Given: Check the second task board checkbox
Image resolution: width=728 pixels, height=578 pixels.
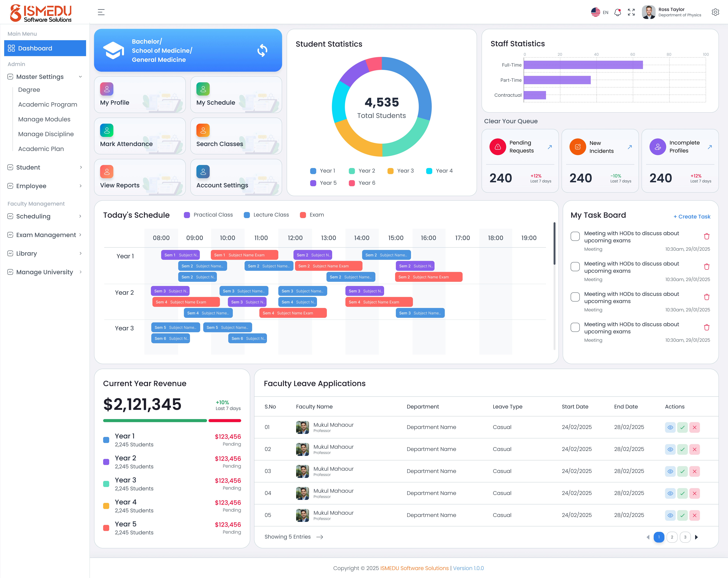Looking at the screenshot, I should click(x=575, y=266).
